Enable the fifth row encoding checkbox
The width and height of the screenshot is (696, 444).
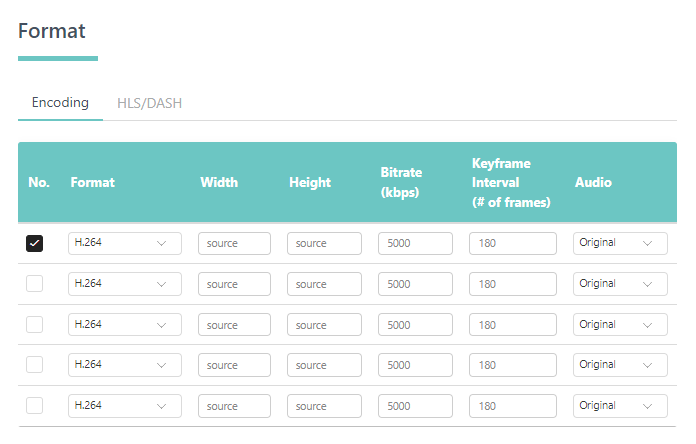34,405
